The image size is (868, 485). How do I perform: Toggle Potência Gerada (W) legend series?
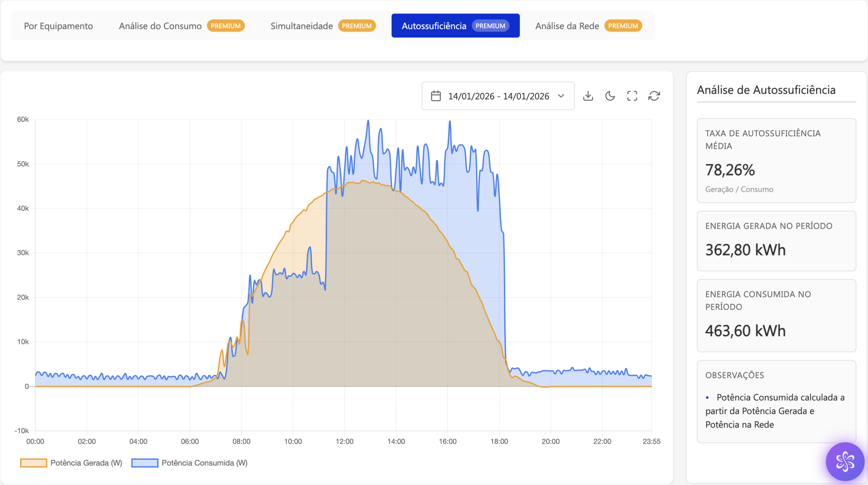86,463
